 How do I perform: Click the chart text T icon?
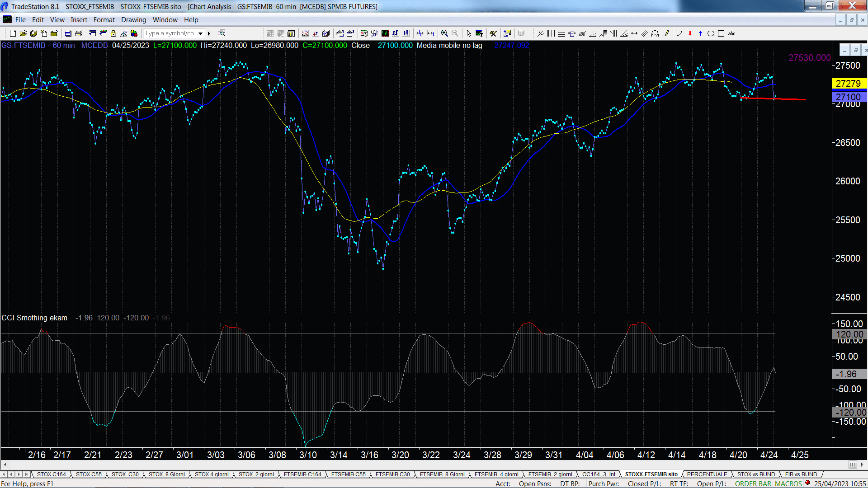pyautogui.click(x=479, y=33)
